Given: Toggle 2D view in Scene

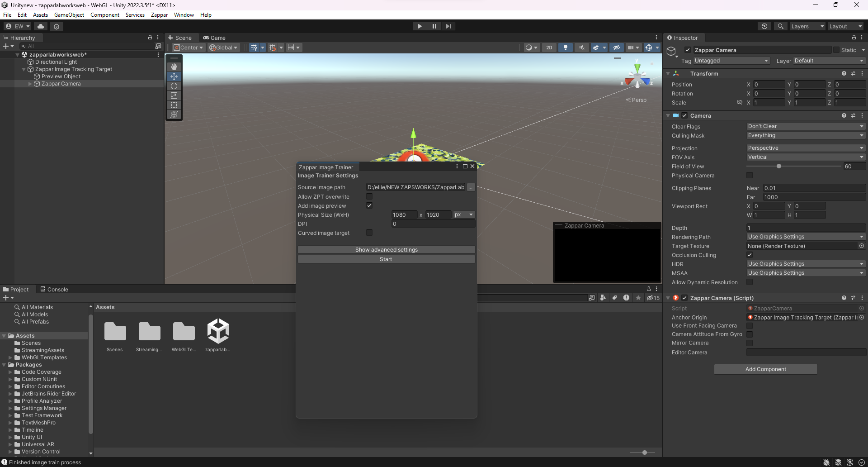Looking at the screenshot, I should (549, 48).
